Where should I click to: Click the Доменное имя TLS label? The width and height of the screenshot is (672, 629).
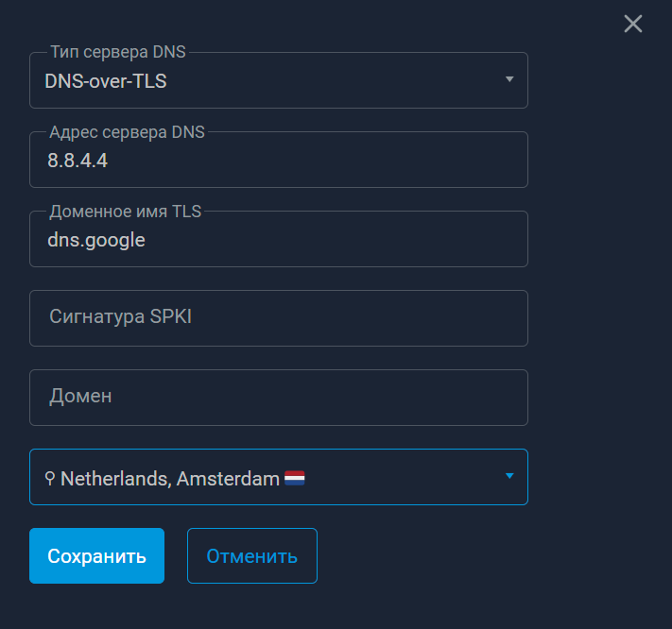pos(125,212)
